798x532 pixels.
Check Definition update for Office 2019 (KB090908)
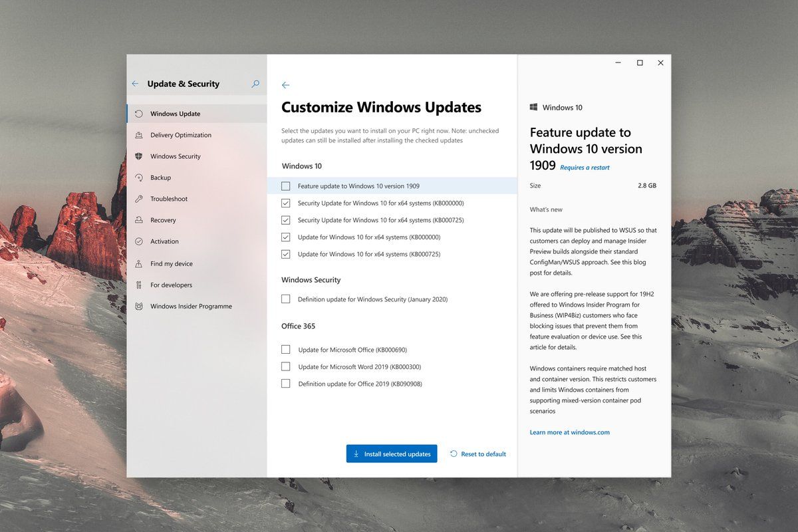286,384
